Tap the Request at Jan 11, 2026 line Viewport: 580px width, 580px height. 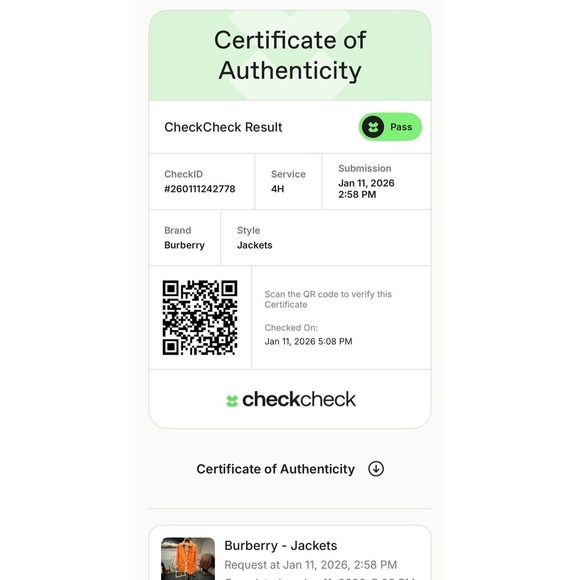[311, 565]
